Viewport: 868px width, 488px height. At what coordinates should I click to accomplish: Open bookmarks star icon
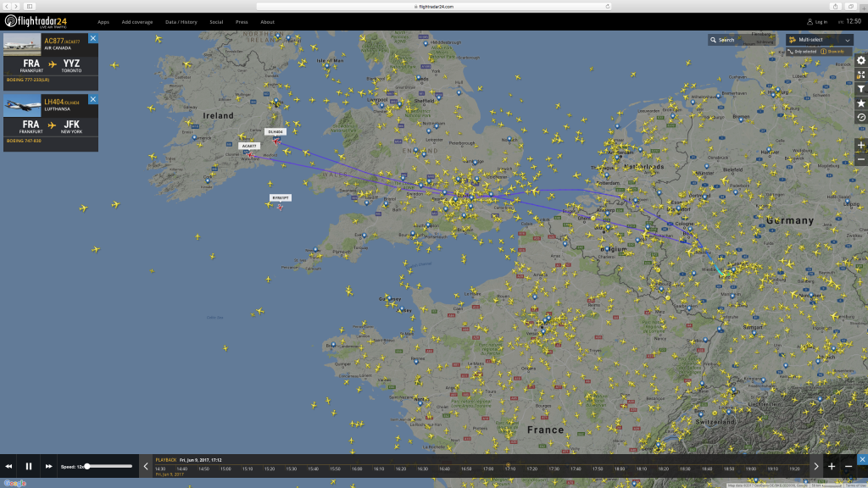(861, 103)
